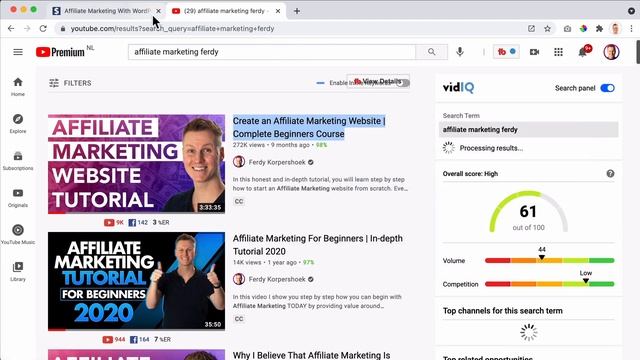Click the 142 Facebook stat under first video
Viewport: 640px width, 360px height.
coord(138,222)
